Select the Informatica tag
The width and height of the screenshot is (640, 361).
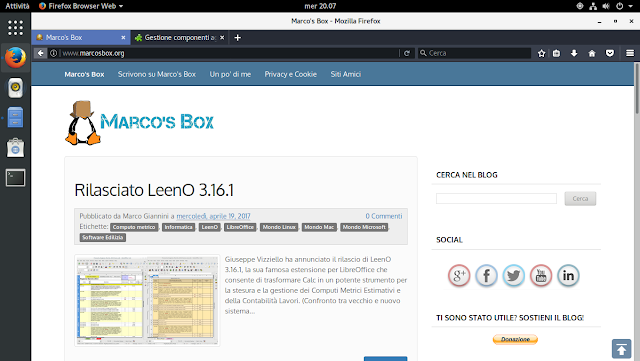coord(178,227)
